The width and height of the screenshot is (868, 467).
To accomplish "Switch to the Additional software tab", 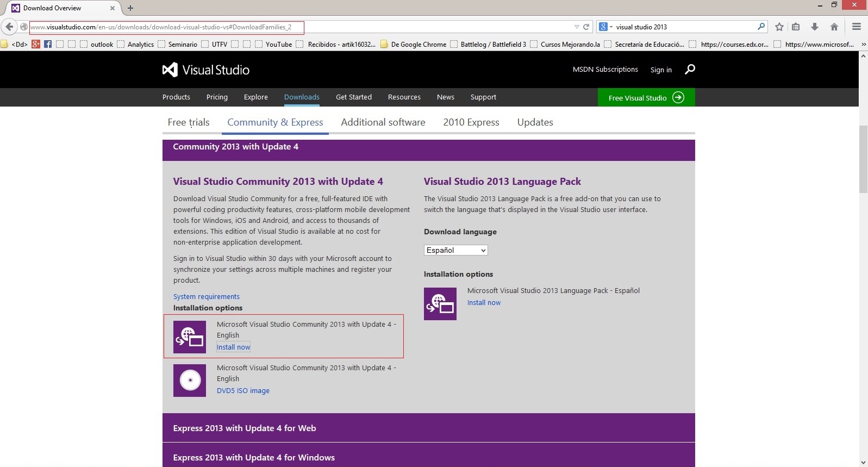I will (x=383, y=122).
